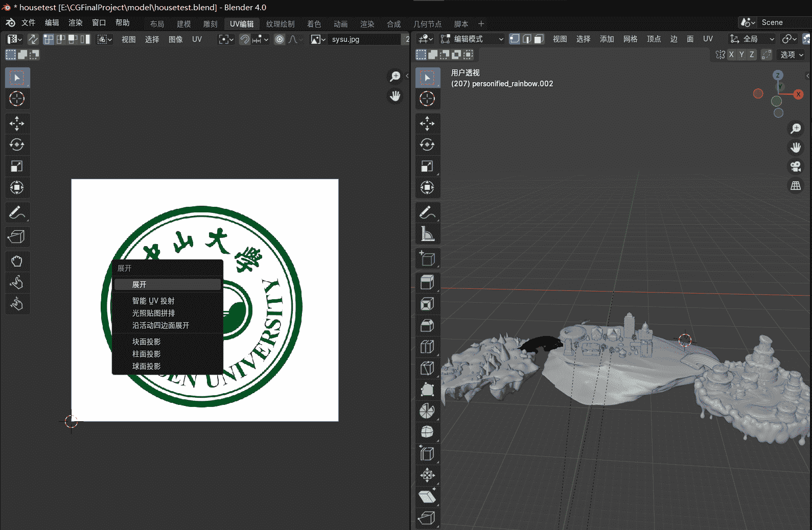The width and height of the screenshot is (812, 530).
Task: Add a new workspace with the plus button
Action: tap(481, 24)
